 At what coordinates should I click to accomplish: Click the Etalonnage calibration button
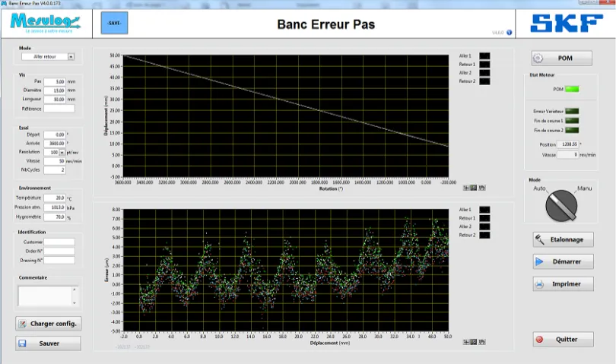[x=563, y=239]
